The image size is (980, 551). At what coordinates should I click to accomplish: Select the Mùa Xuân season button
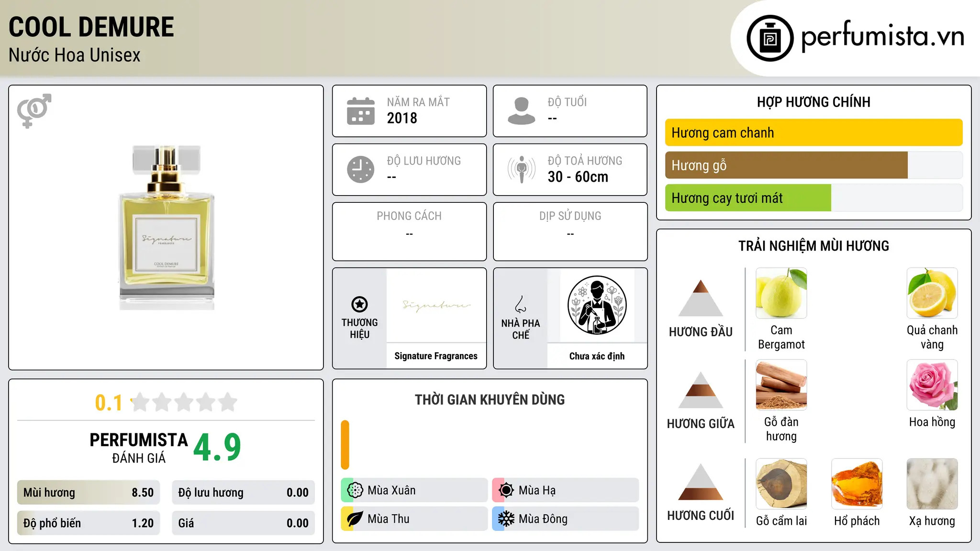click(414, 490)
